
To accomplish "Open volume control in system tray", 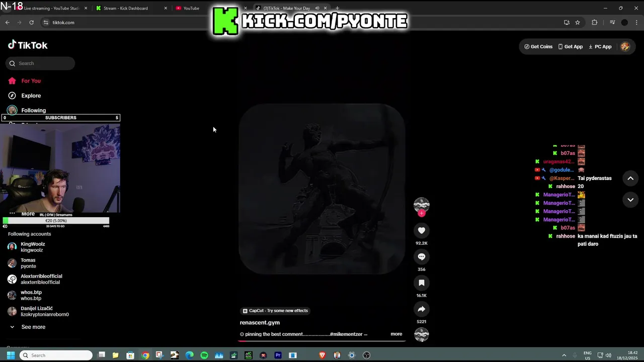I will 608,355.
